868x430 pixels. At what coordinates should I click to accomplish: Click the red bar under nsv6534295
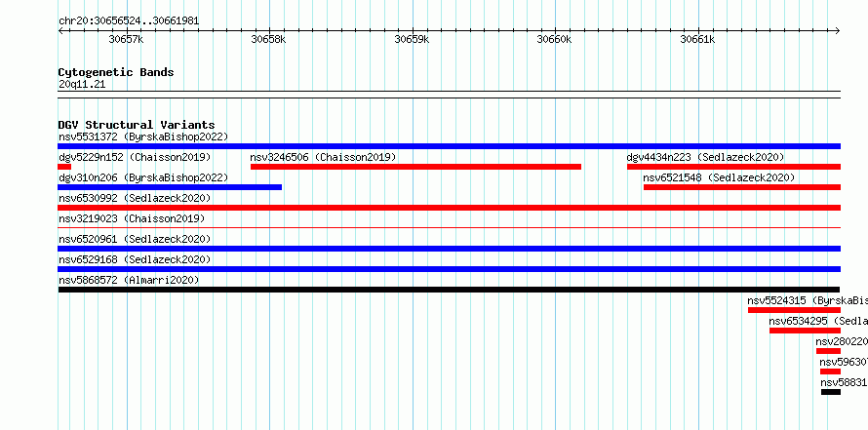pos(805,331)
